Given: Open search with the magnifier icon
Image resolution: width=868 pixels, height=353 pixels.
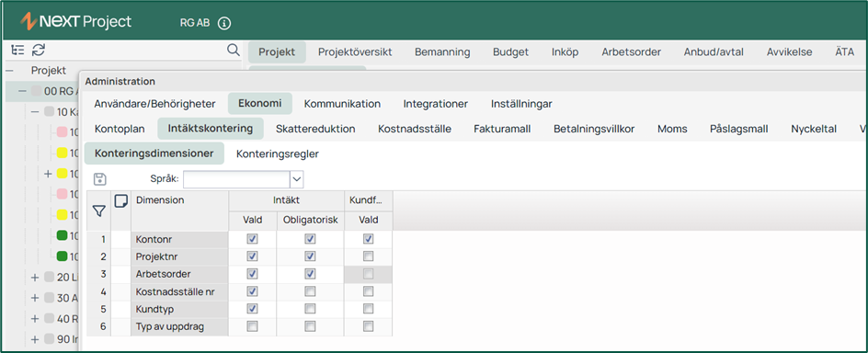Looking at the screenshot, I should (x=234, y=51).
